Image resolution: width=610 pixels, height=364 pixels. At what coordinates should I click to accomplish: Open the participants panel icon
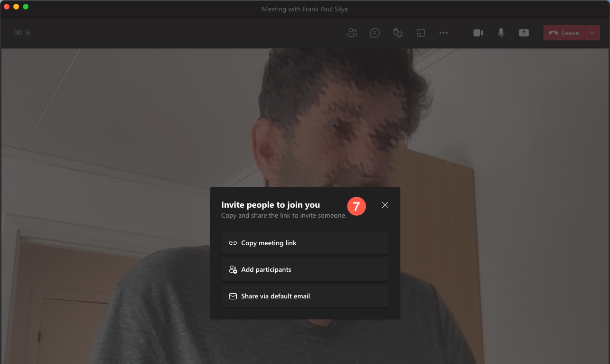(352, 33)
